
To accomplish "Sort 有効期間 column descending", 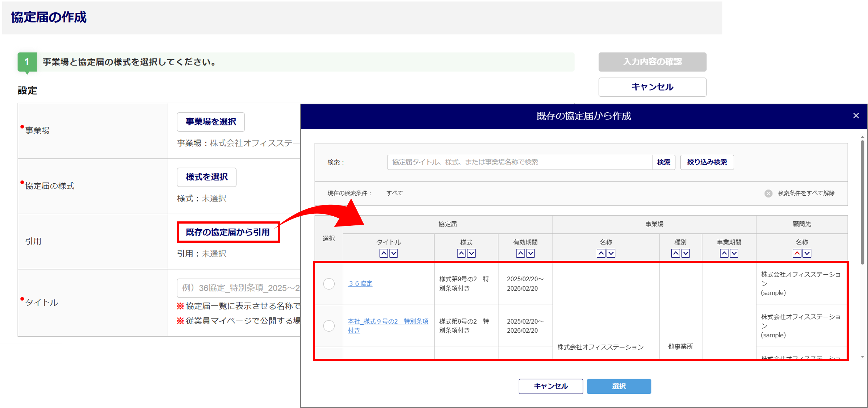I will [x=531, y=253].
